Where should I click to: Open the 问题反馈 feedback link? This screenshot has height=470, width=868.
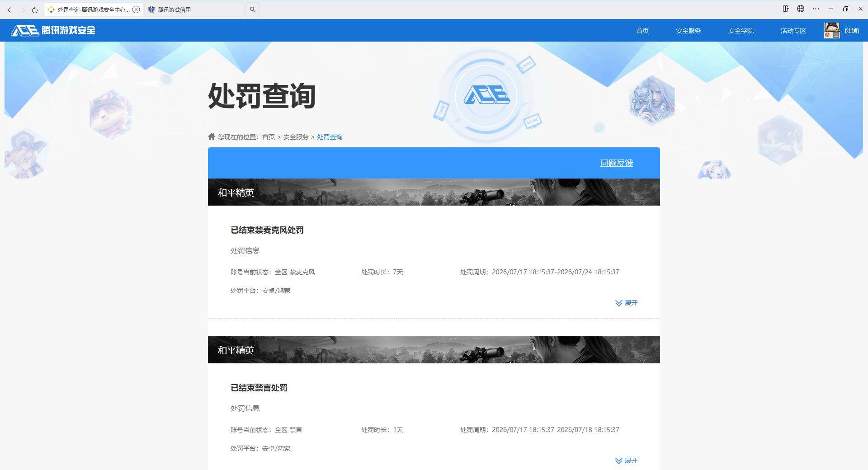tap(617, 163)
